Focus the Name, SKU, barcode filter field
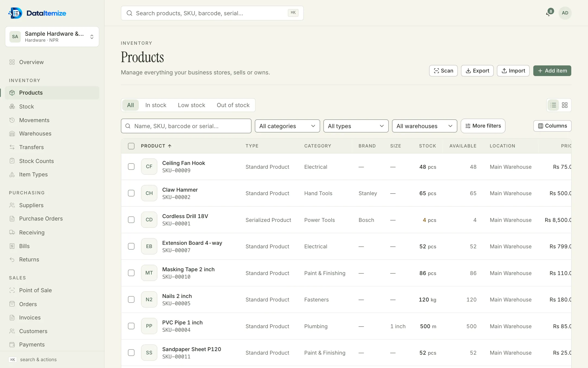Image resolution: width=588 pixels, height=368 pixels. [x=186, y=126]
